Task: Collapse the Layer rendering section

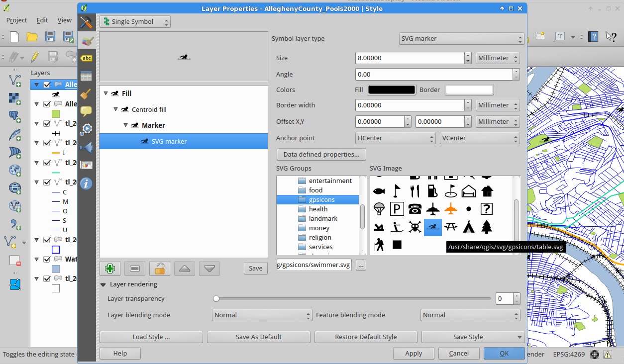Action: (x=104, y=284)
